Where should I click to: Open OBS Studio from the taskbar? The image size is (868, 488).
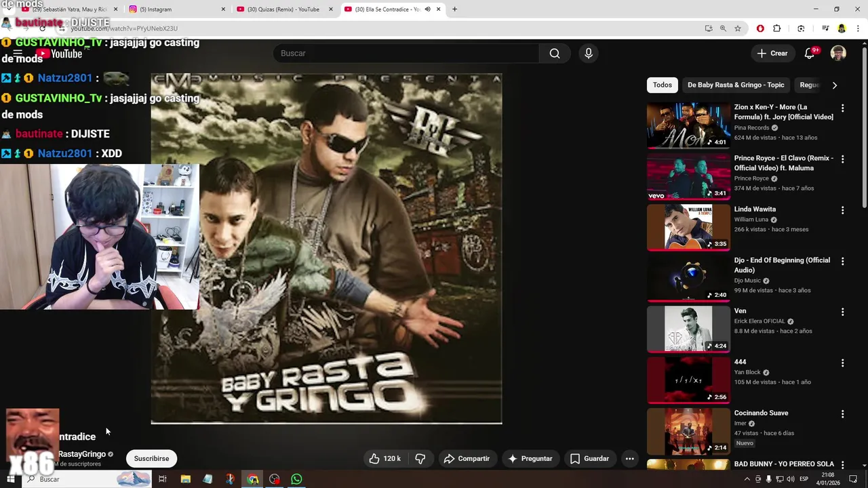coord(275,479)
